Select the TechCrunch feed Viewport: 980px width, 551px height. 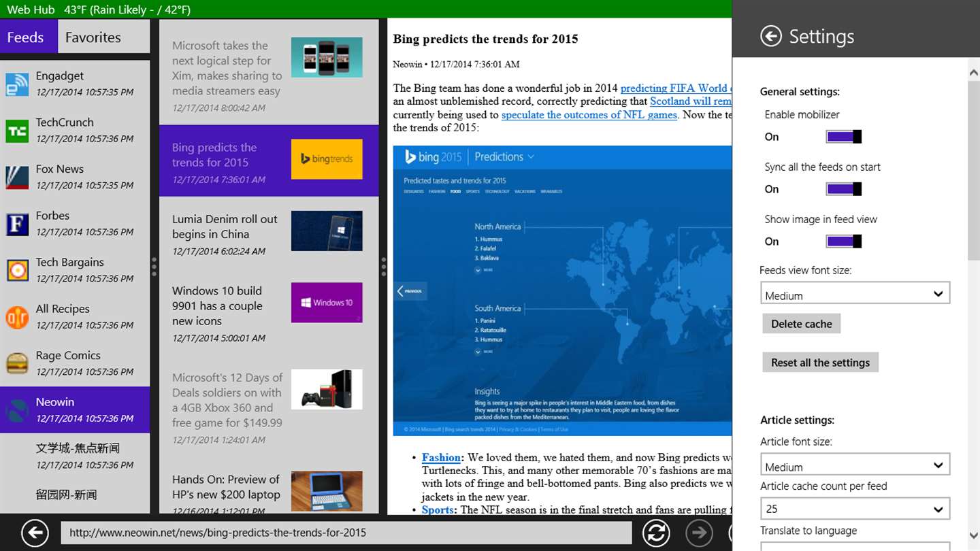[x=75, y=131]
